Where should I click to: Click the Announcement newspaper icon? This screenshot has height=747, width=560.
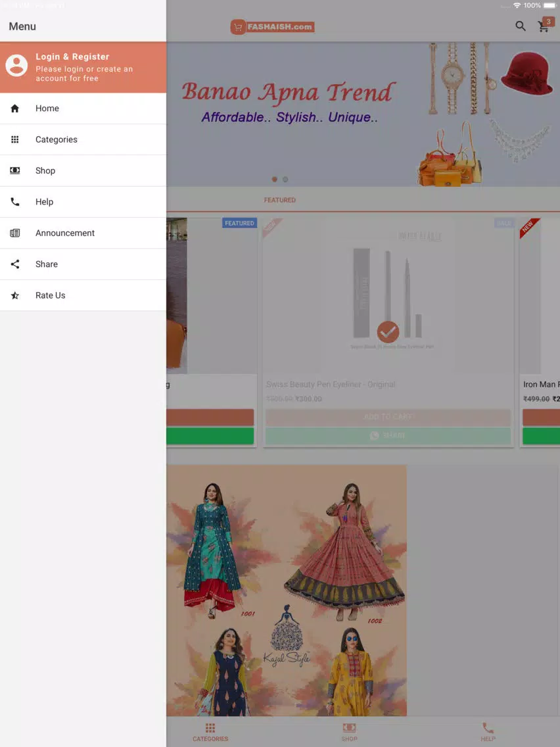point(14,233)
